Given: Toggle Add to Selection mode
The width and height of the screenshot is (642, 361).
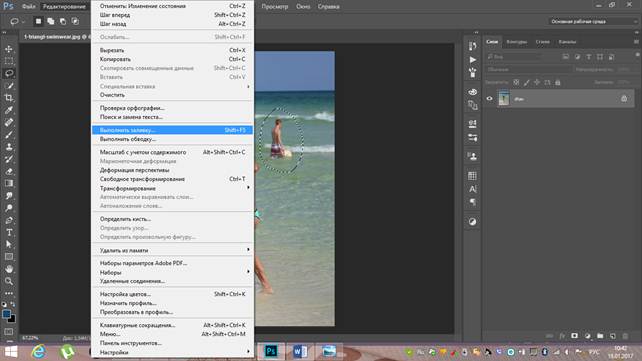Looking at the screenshot, I should (x=50, y=21).
